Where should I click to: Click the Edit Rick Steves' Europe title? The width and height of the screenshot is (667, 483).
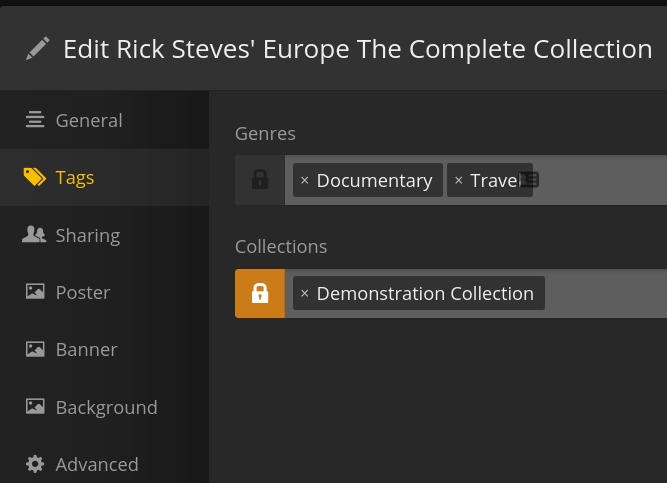point(357,49)
